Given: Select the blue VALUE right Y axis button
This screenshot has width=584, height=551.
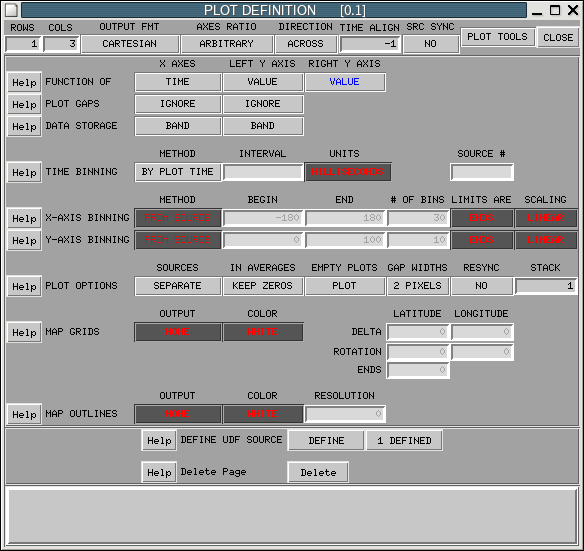Looking at the screenshot, I should (x=345, y=82).
